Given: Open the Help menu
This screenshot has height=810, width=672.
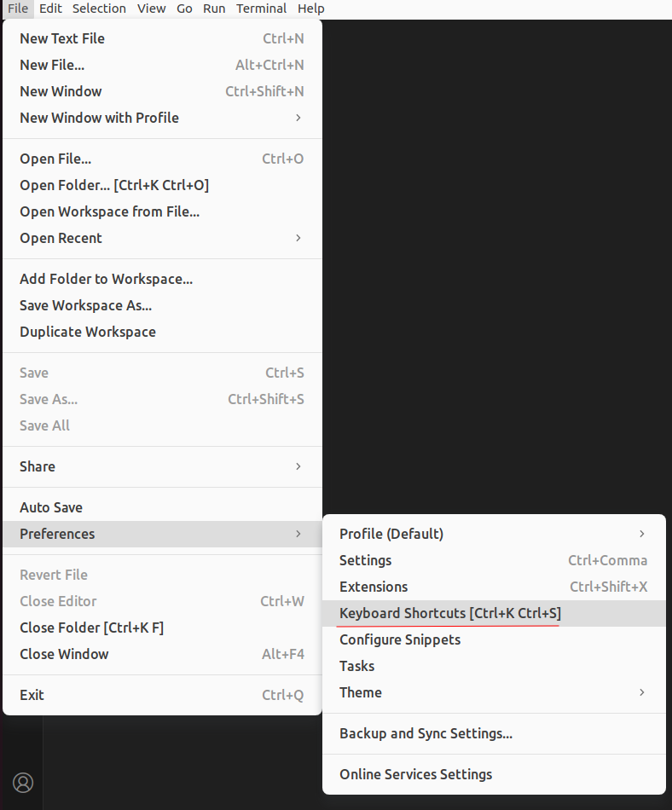Looking at the screenshot, I should point(310,9).
